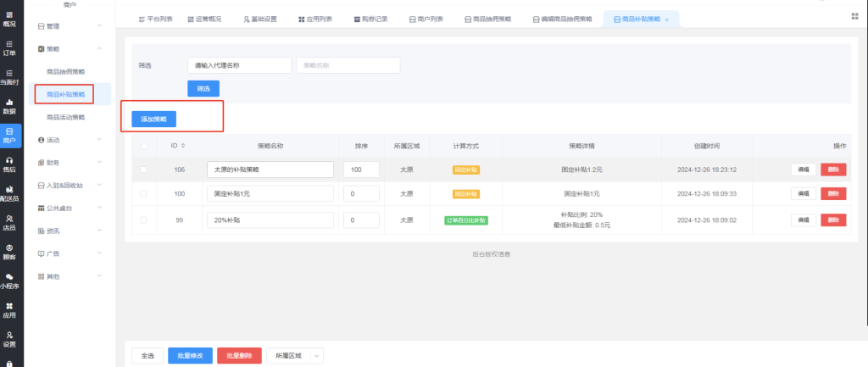Open the 所属区域 dropdown at bottom
Screen dimensions: 868x367
click(x=295, y=356)
